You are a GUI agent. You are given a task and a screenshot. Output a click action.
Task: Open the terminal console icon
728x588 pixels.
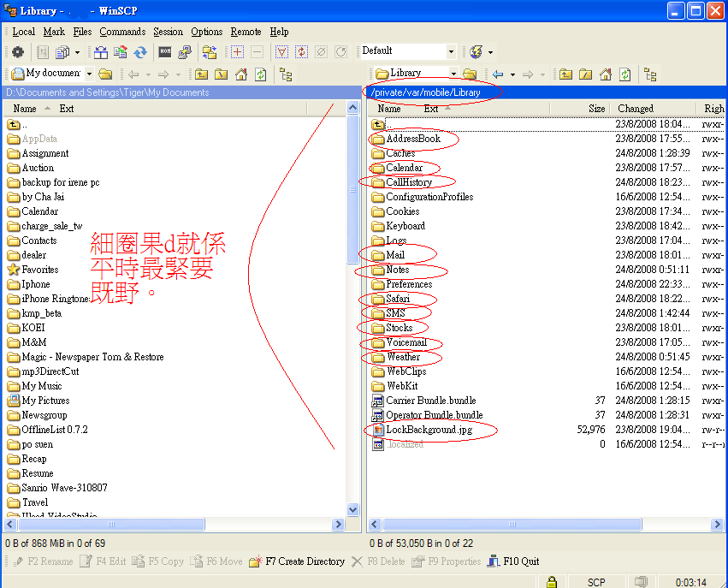[164, 52]
